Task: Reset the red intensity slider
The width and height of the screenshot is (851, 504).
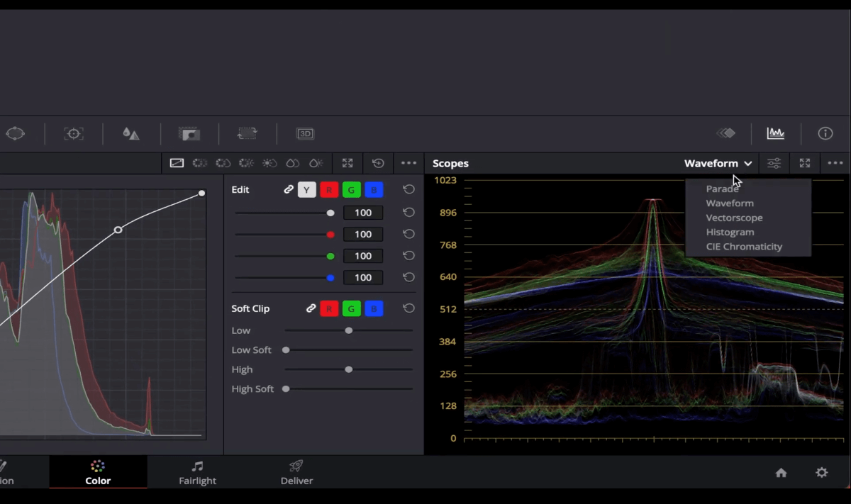Action: [408, 234]
